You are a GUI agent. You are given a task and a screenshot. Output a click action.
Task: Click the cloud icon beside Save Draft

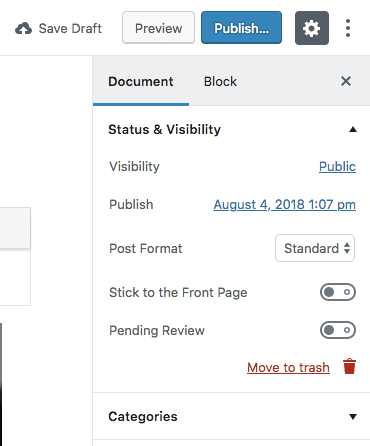coord(23,29)
